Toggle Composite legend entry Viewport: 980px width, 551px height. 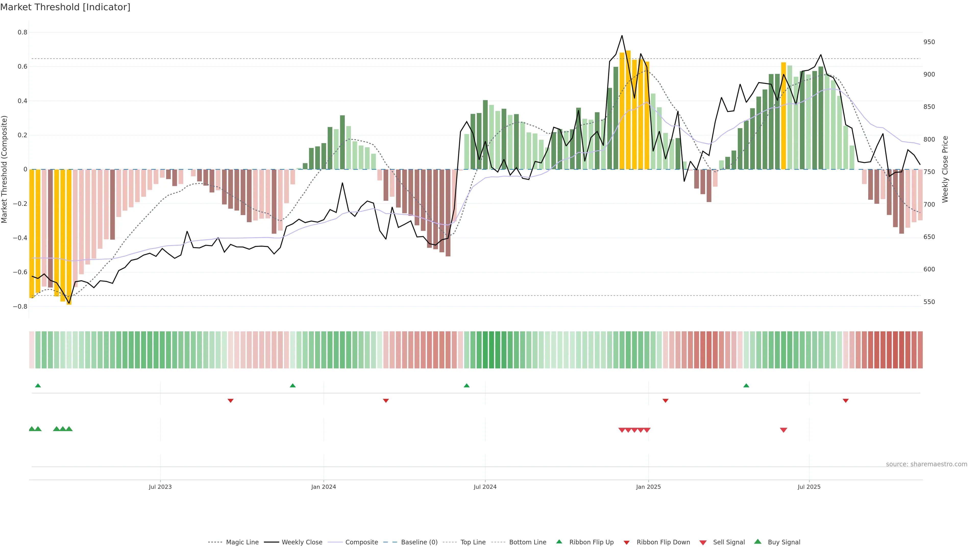pyautogui.click(x=361, y=542)
